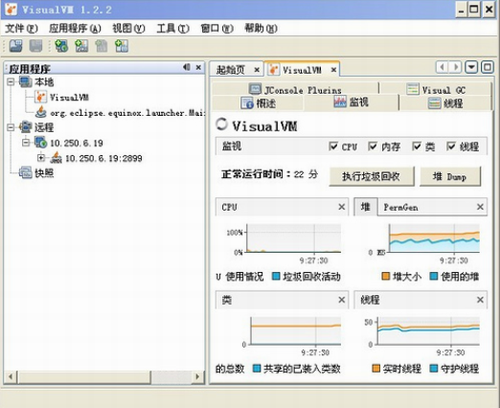This screenshot has width=500, height=408.
Task: Close the 线程 chart panel
Action: 480,300
